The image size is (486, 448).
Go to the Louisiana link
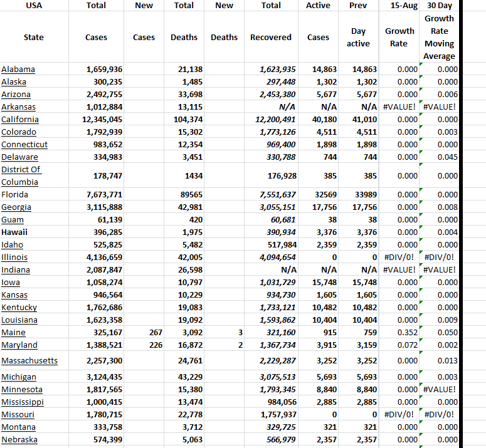point(19,320)
